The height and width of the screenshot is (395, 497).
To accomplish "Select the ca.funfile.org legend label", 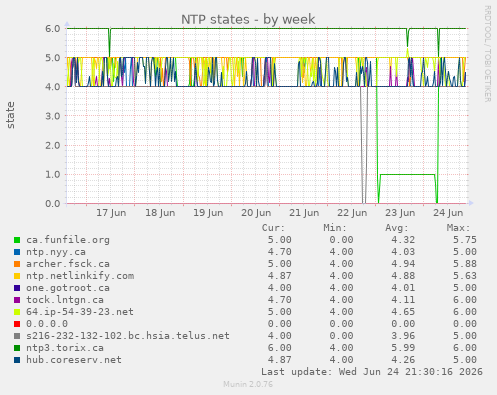I will 68,240.
